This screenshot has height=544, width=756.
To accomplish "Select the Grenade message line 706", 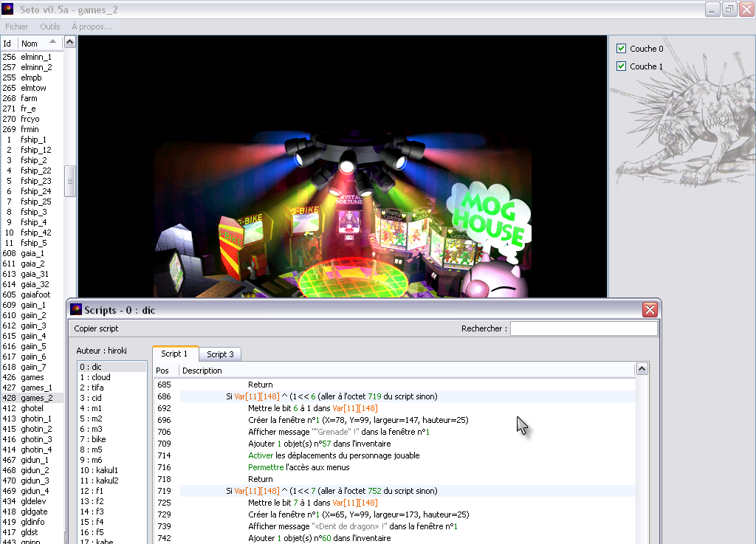I will 394,432.
